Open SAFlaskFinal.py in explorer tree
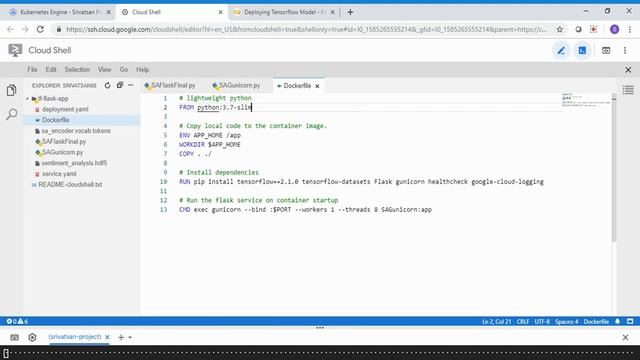This screenshot has width=640, height=360. [x=64, y=142]
